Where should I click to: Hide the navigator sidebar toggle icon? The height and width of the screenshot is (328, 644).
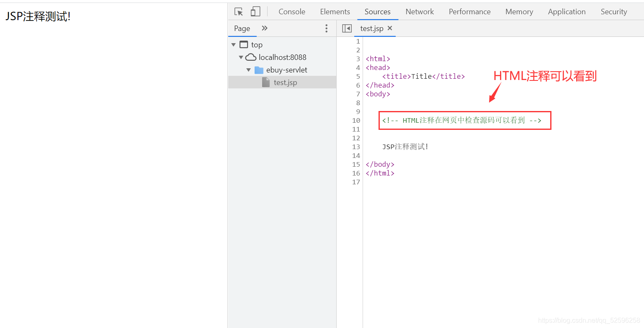pyautogui.click(x=347, y=28)
